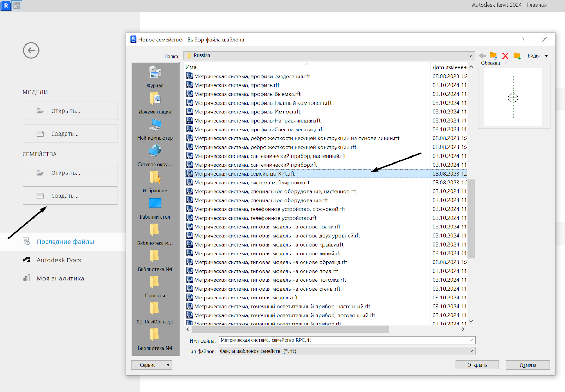Click folder icon in Модели Открыть button
Viewport: 565px width, 392px height.
40,111
